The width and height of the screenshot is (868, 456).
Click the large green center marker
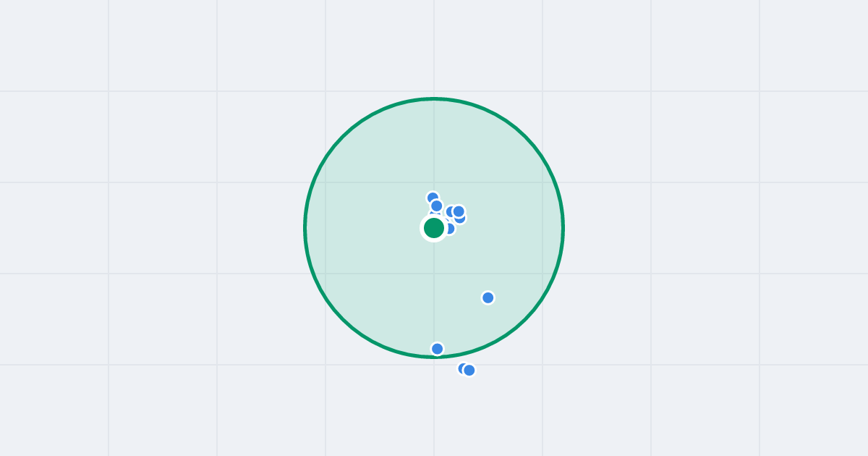click(434, 228)
